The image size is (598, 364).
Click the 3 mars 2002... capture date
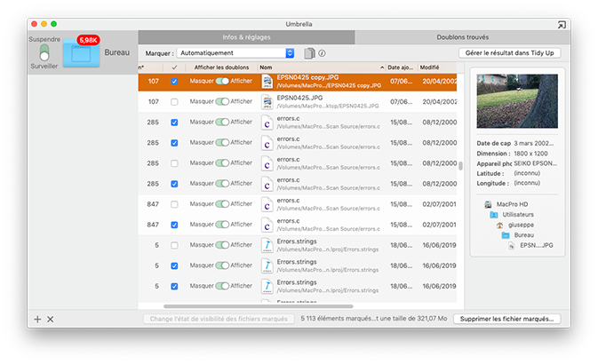[533, 143]
